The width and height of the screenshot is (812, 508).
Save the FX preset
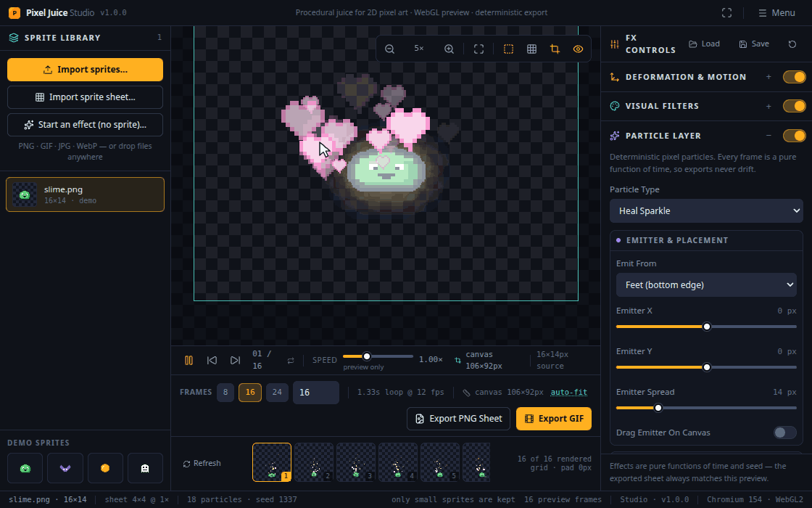point(754,44)
